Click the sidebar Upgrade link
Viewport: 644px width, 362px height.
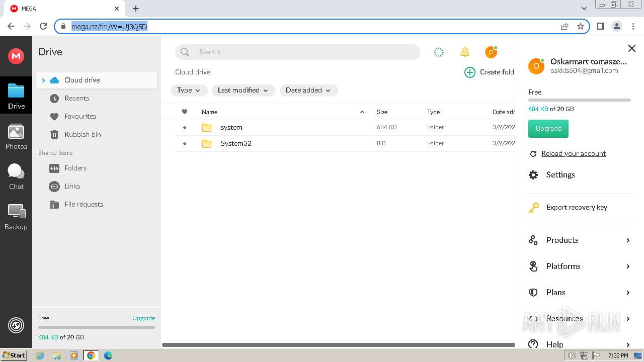click(x=143, y=318)
